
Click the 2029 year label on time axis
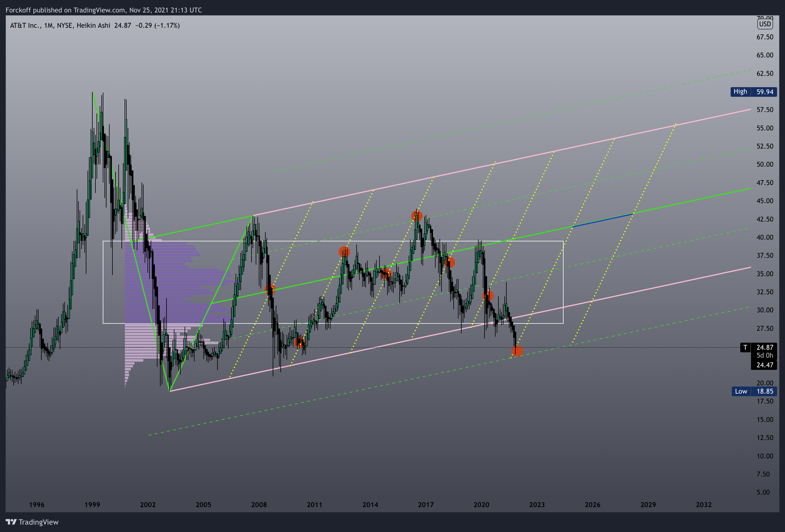click(x=648, y=505)
